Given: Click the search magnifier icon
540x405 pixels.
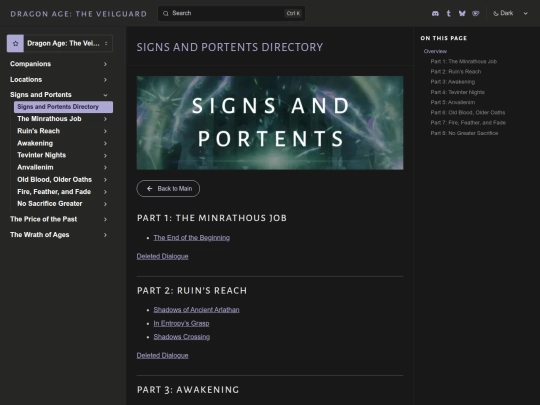Looking at the screenshot, I should (166, 13).
